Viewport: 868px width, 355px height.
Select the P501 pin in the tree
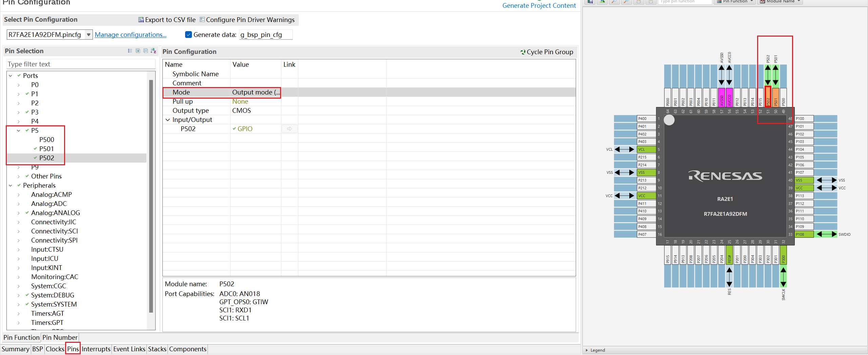point(46,149)
